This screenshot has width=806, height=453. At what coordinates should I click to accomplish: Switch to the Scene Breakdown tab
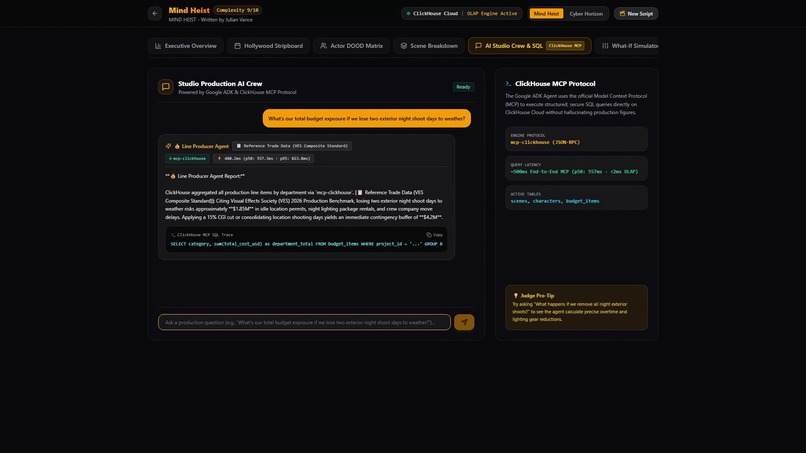[x=429, y=46]
